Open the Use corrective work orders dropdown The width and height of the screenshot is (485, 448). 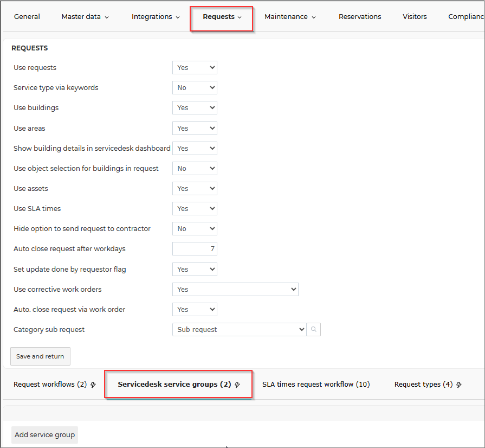pos(235,290)
